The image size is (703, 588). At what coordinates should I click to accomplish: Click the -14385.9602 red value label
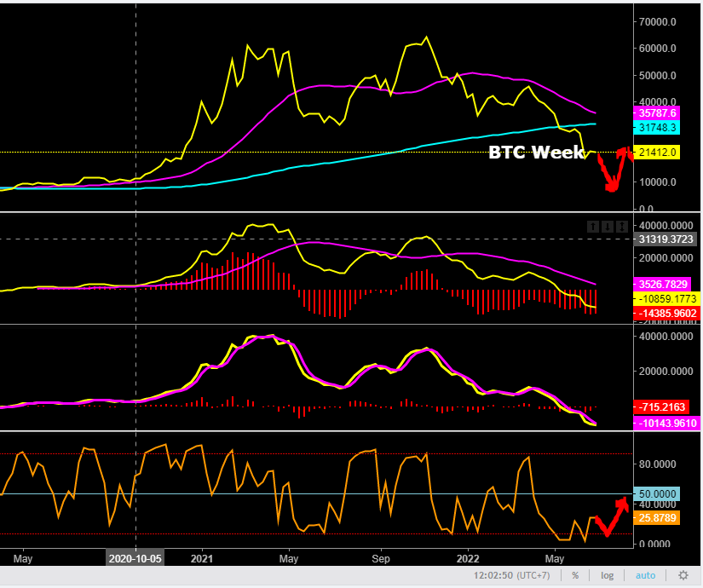[x=666, y=313]
